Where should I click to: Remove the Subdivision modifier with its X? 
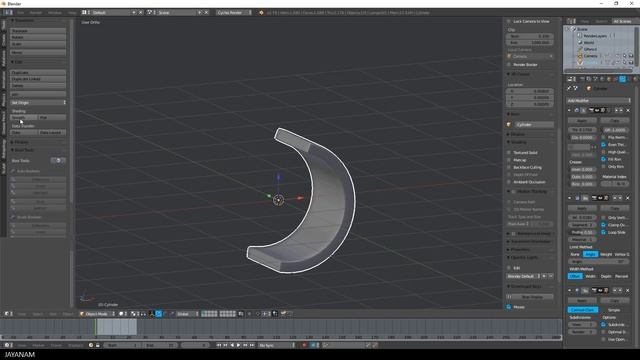tap(628, 290)
